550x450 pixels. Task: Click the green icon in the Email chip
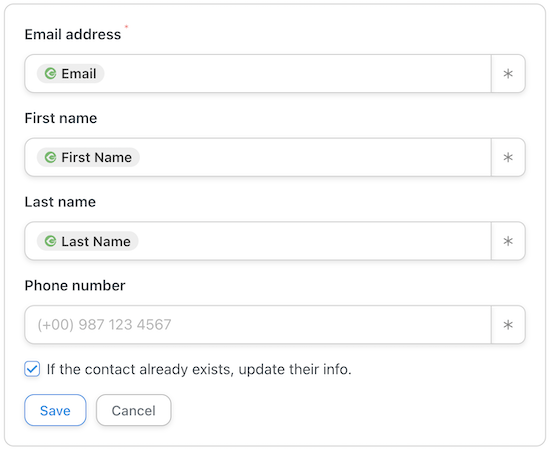[50, 74]
